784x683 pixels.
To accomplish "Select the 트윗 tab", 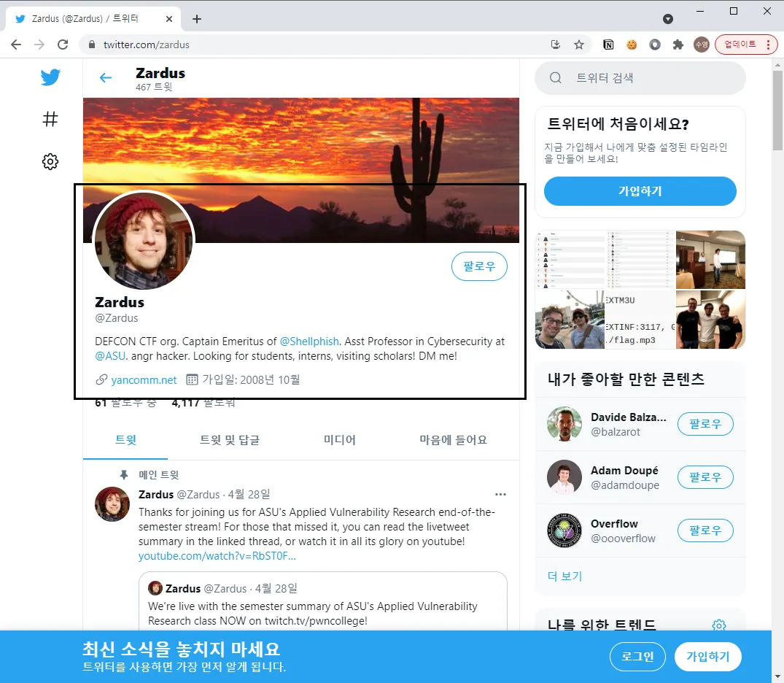I will [x=125, y=440].
